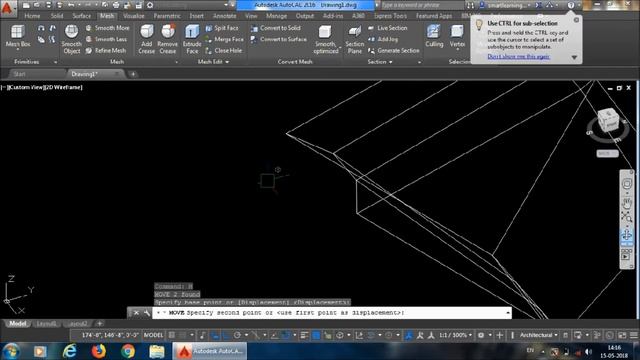Click the Live Section tool
This screenshot has width=640, height=360.
[x=388, y=28]
